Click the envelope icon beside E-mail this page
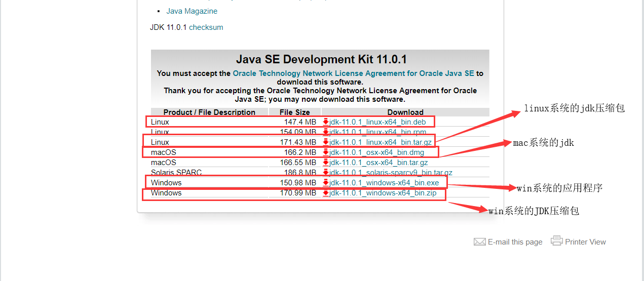Viewport: 644px width, 281px height. (479, 242)
